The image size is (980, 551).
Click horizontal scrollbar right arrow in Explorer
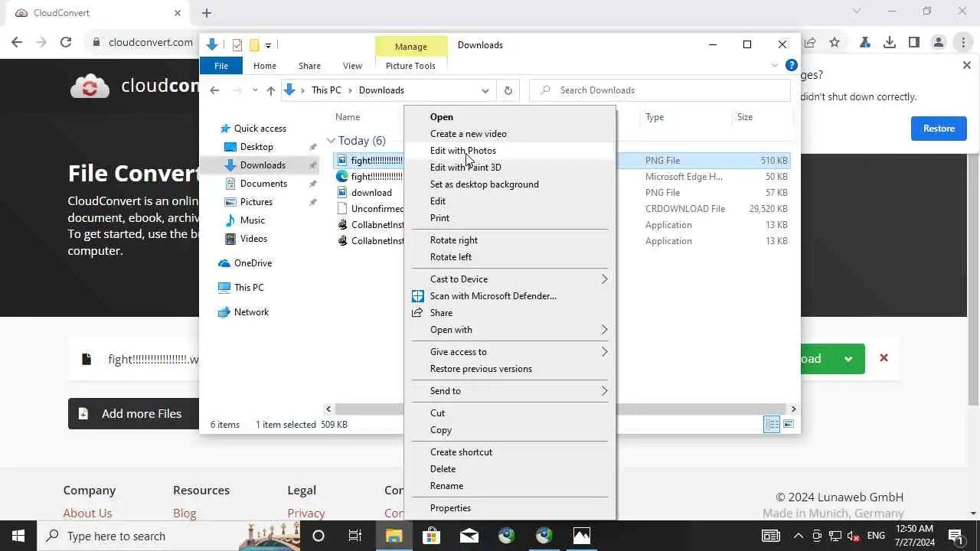coord(793,409)
